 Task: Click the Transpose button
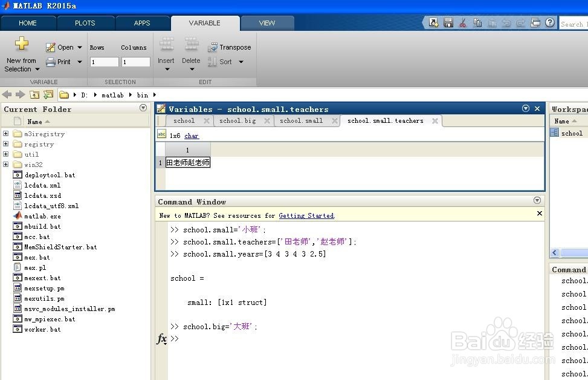click(x=229, y=47)
